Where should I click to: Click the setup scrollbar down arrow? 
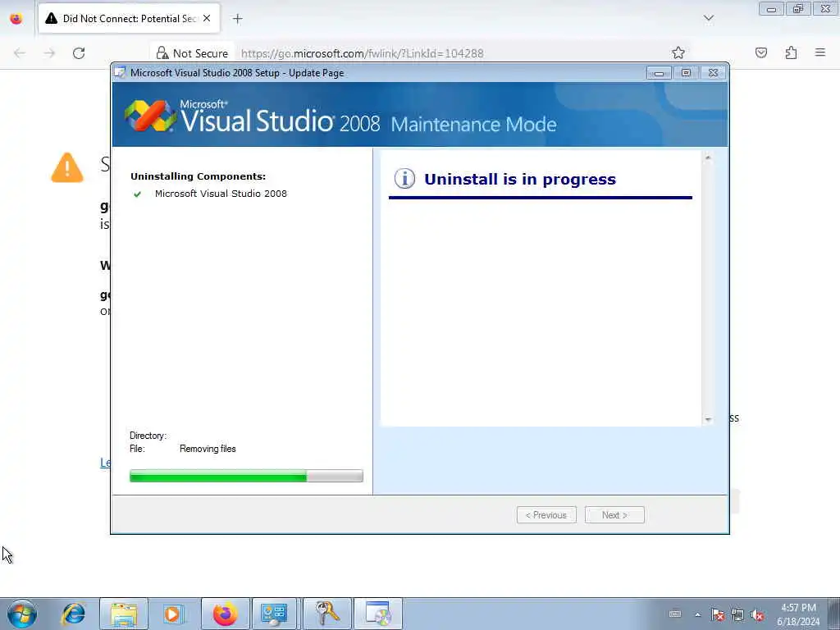click(x=708, y=419)
